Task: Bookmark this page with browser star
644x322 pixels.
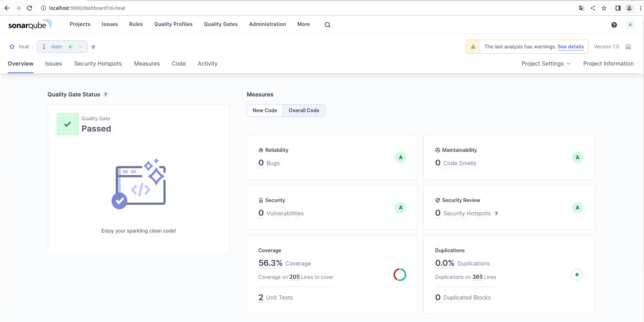Action: coord(604,8)
